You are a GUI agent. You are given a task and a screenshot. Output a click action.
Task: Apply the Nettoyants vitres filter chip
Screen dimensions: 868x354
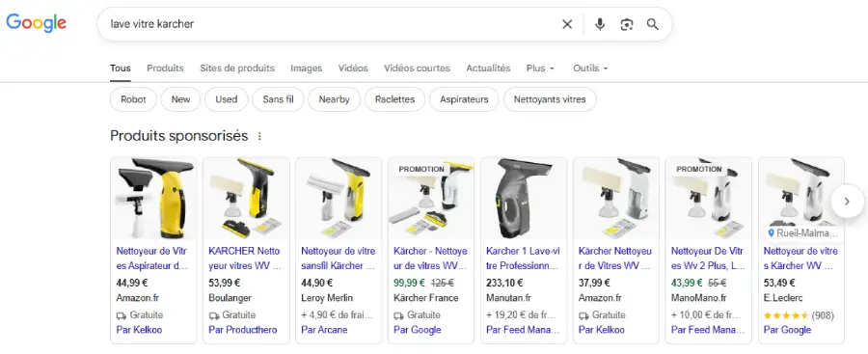click(550, 99)
